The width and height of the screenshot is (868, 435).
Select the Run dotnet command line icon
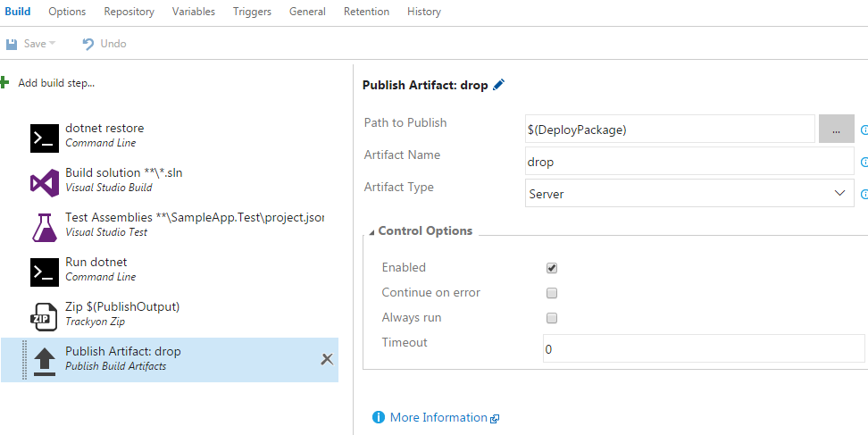45,271
